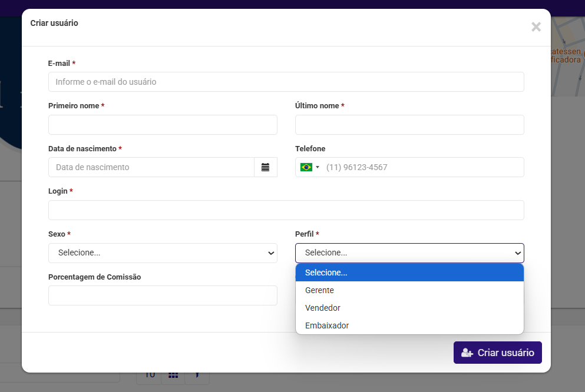Close the Criar usuário dialog with X
This screenshot has width=585, height=392.
[x=536, y=26]
